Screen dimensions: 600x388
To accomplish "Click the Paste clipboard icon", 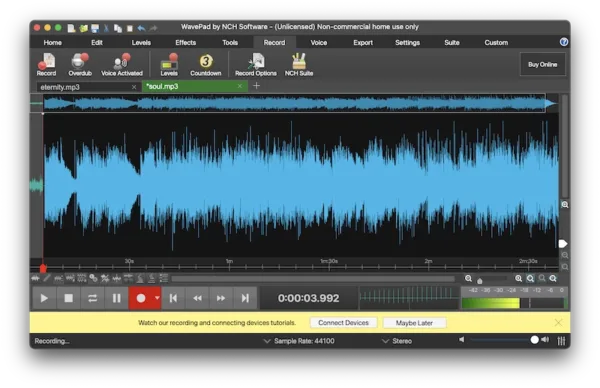I will [130, 28].
